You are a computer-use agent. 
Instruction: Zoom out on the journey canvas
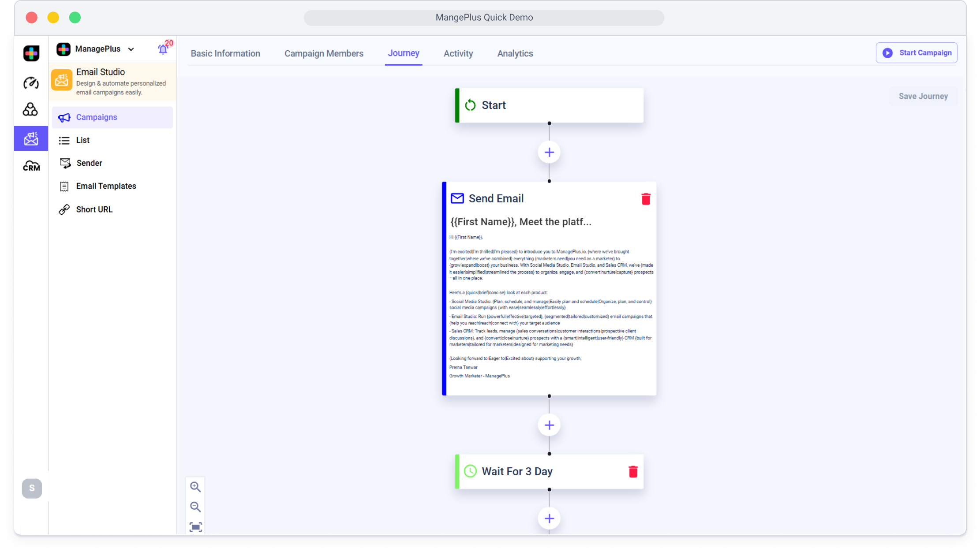point(195,507)
